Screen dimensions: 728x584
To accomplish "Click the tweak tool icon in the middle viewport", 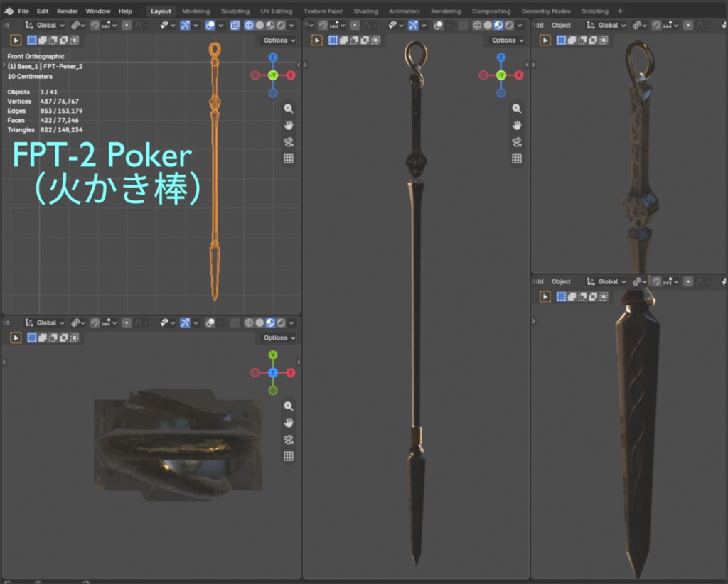I will click(317, 40).
